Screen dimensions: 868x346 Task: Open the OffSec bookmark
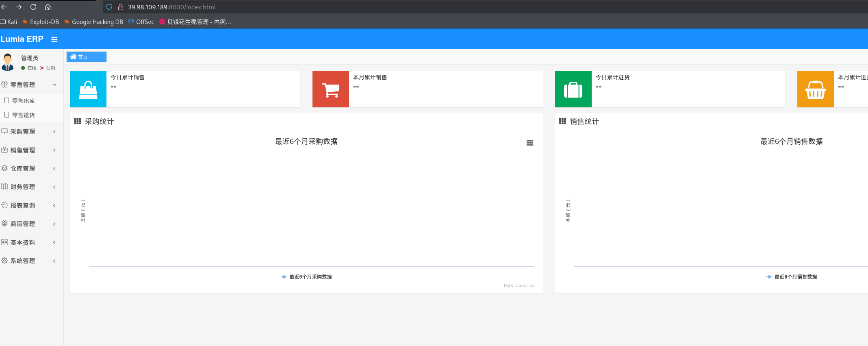pos(141,22)
